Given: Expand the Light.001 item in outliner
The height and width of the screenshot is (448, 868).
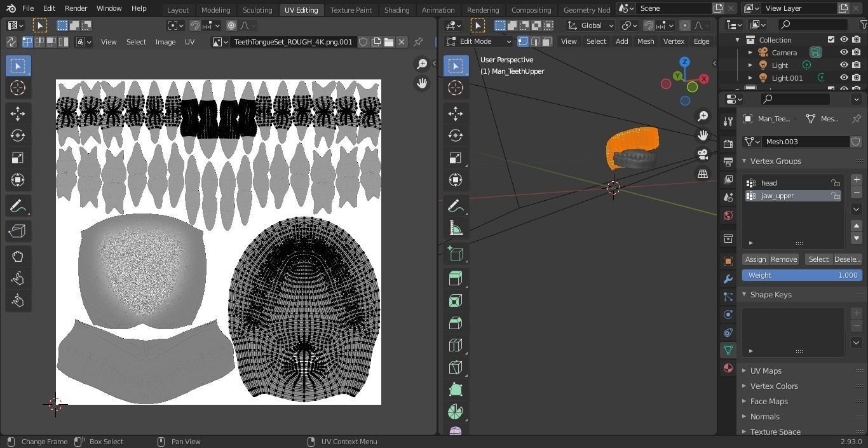Looking at the screenshot, I should tap(750, 78).
